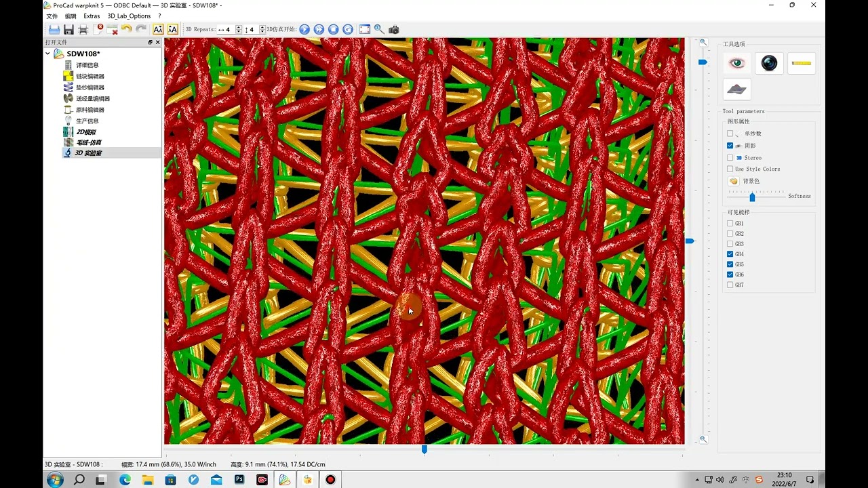Select the yellow ruler measuring tool
The height and width of the screenshot is (488, 868).
point(802,63)
